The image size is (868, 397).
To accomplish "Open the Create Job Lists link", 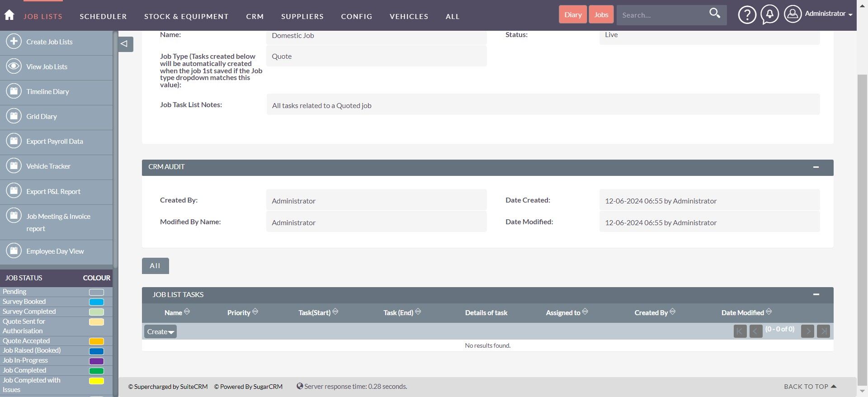I will pyautogui.click(x=49, y=42).
